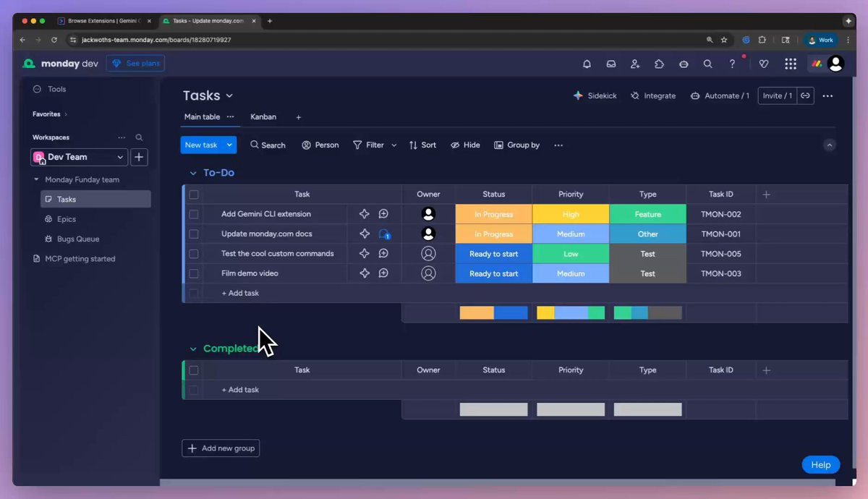Add a new board view tab
This screenshot has height=499, width=868.
298,117
